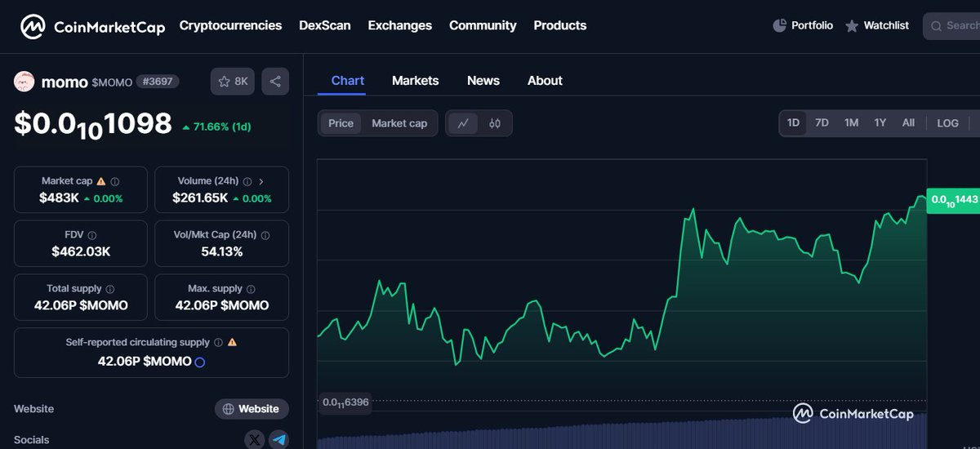Click the share icon button
Image resolution: width=980 pixels, height=449 pixels.
pyautogui.click(x=275, y=82)
